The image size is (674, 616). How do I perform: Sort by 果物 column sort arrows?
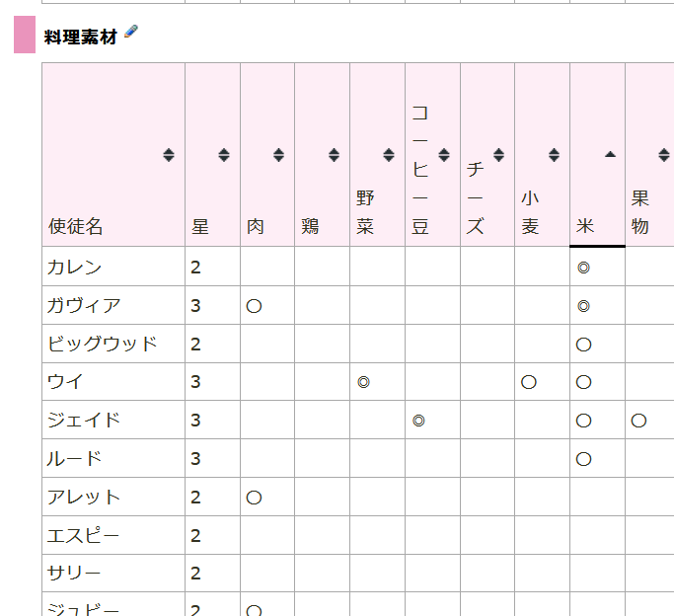663,155
